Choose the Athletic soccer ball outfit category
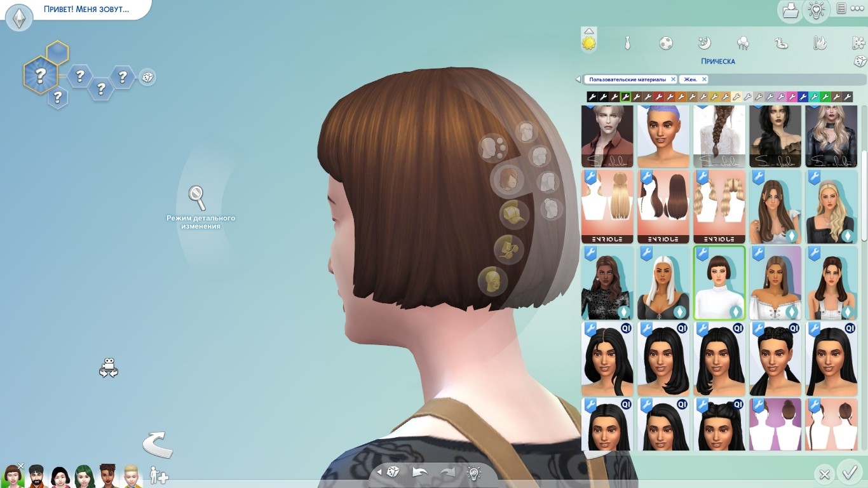 (x=665, y=43)
